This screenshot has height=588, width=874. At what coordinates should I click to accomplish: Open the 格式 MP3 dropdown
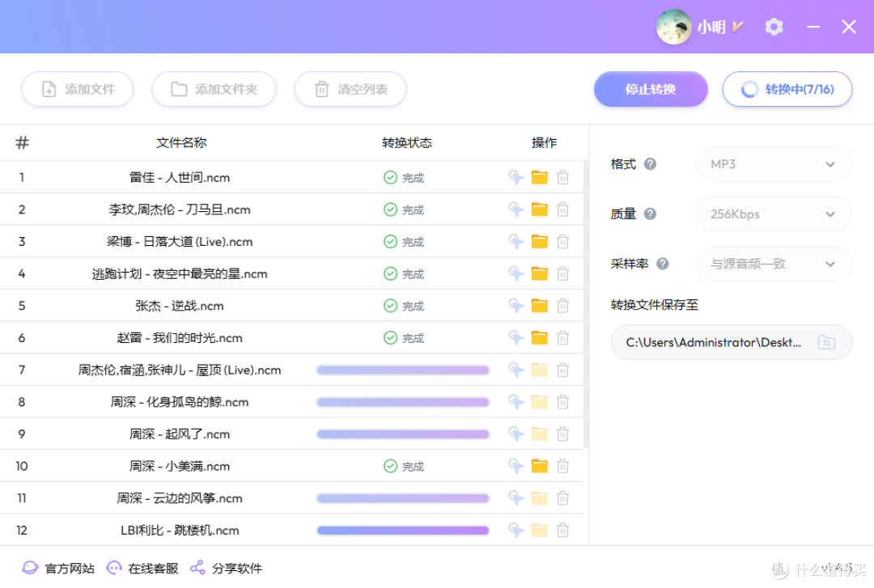[x=774, y=164]
